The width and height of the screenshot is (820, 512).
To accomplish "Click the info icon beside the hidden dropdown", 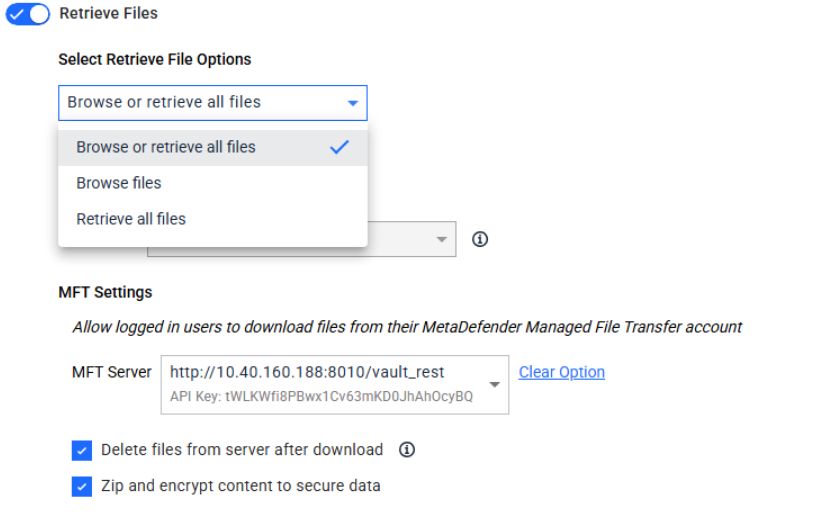I will pos(480,239).
